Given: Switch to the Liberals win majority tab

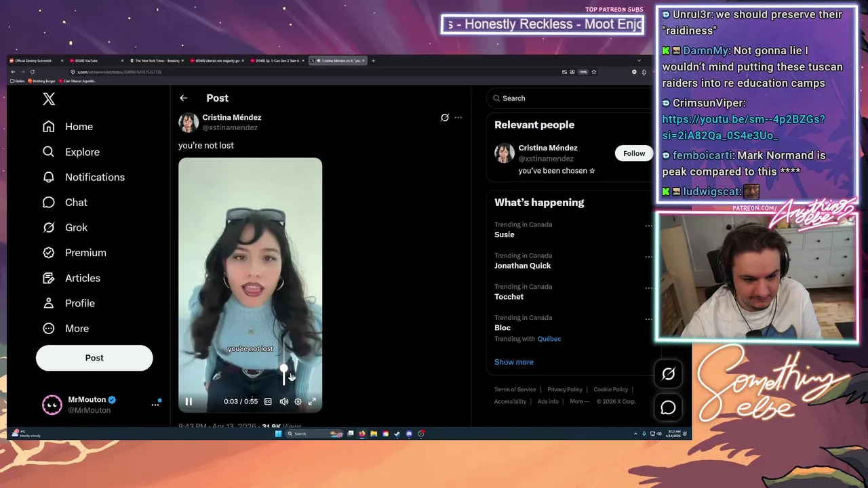Looking at the screenshot, I should point(218,60).
